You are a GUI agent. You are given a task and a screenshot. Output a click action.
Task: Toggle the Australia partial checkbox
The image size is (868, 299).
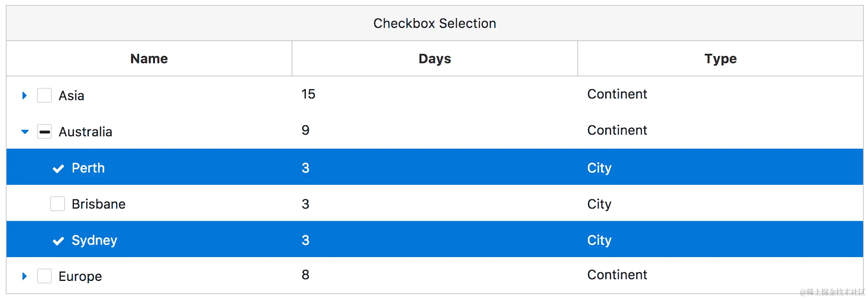tap(44, 132)
